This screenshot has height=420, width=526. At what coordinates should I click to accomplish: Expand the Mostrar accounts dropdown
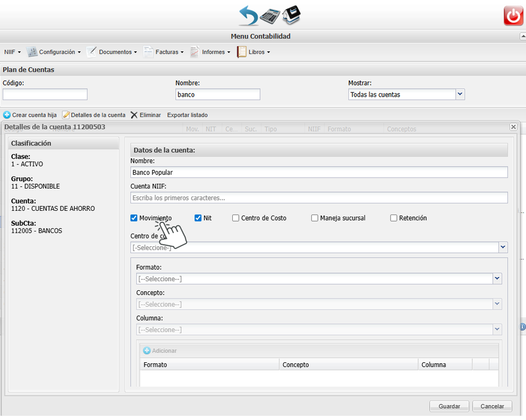460,94
